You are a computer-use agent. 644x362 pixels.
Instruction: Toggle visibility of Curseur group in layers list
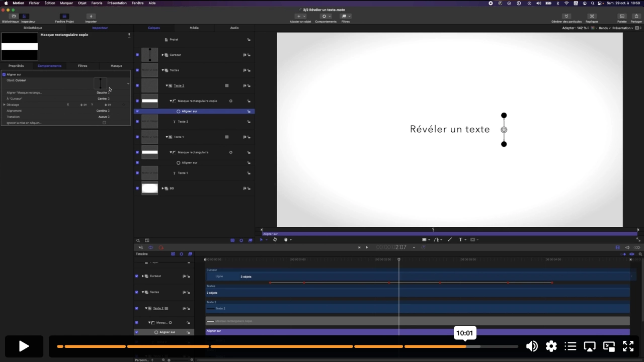pyautogui.click(x=137, y=55)
